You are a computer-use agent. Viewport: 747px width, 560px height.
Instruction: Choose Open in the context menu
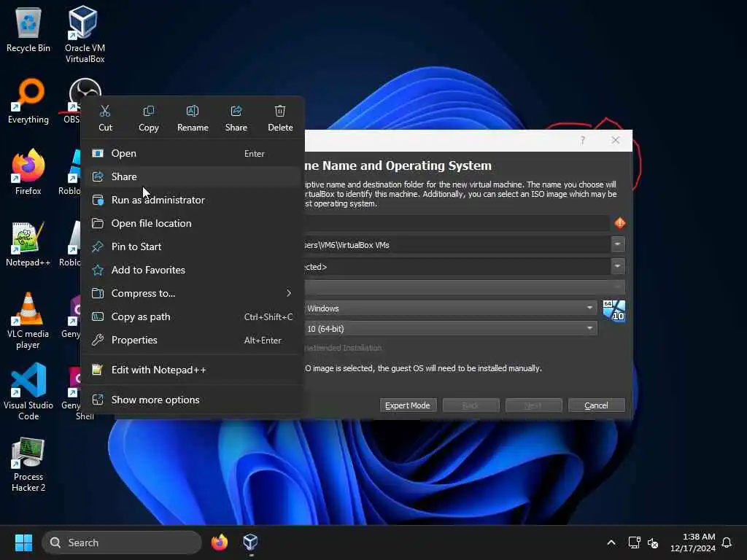[x=193, y=153]
